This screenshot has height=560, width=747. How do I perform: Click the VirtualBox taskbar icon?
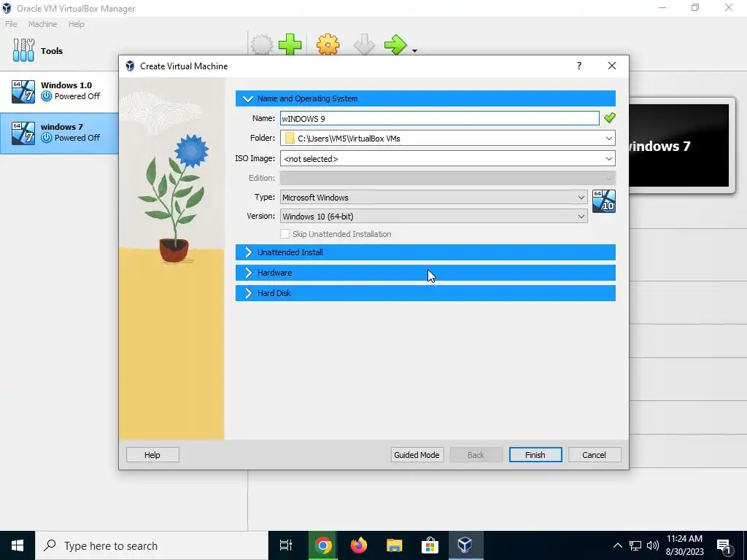coord(465,545)
